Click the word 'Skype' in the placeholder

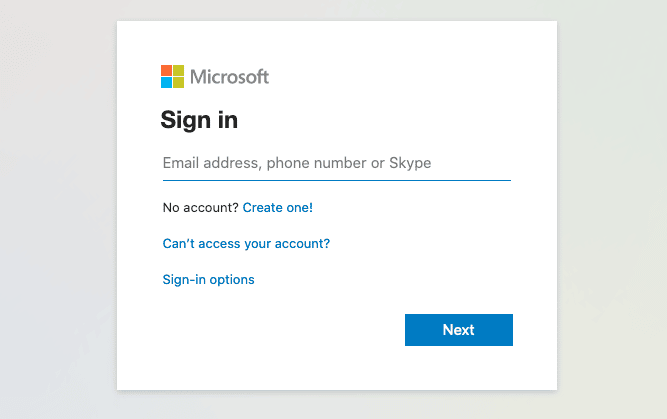click(411, 163)
